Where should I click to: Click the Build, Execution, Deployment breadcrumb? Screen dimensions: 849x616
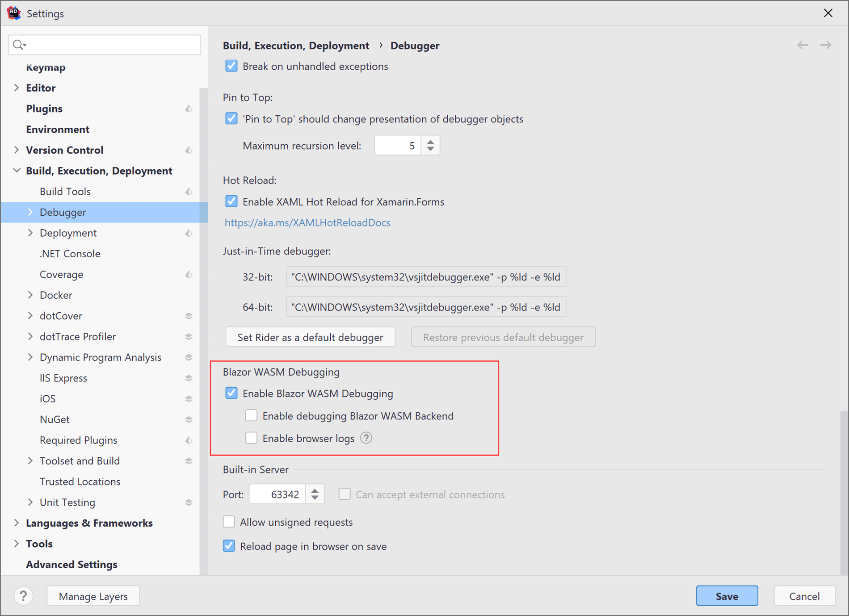296,46
